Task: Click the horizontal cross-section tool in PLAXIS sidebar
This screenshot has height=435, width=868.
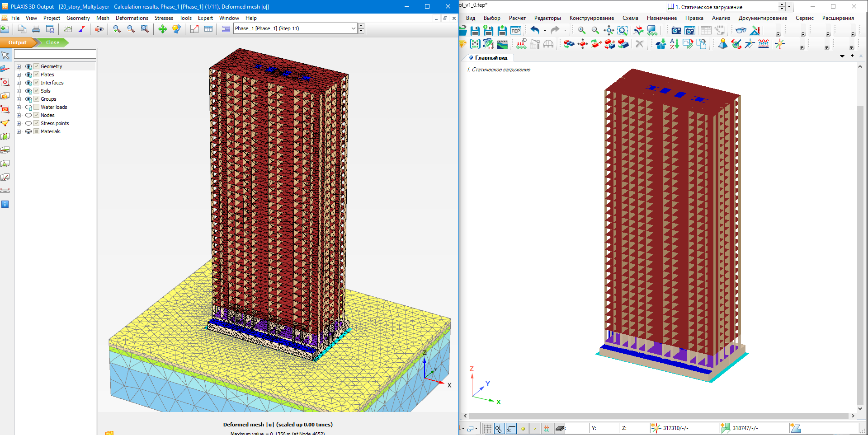Action: coord(5,150)
